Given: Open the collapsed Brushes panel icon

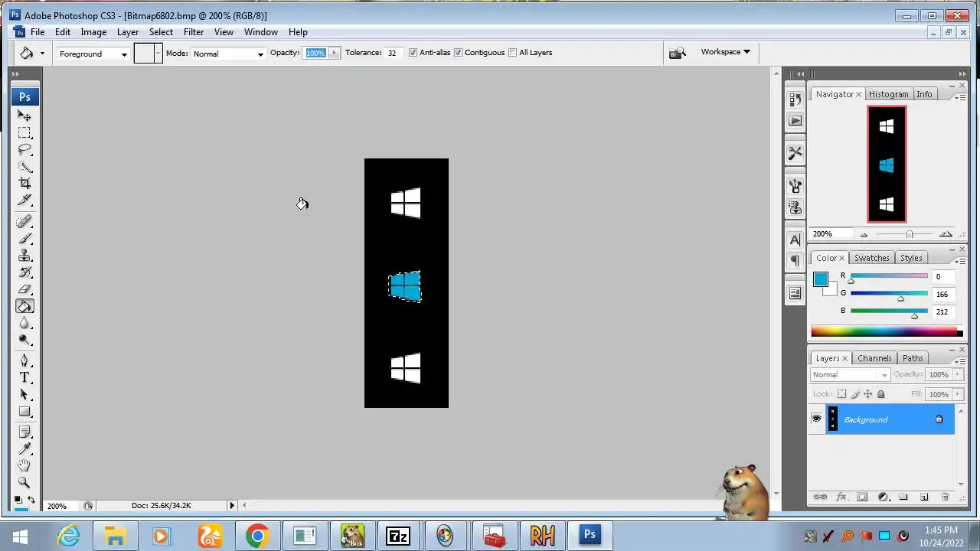Looking at the screenshot, I should pos(795,185).
